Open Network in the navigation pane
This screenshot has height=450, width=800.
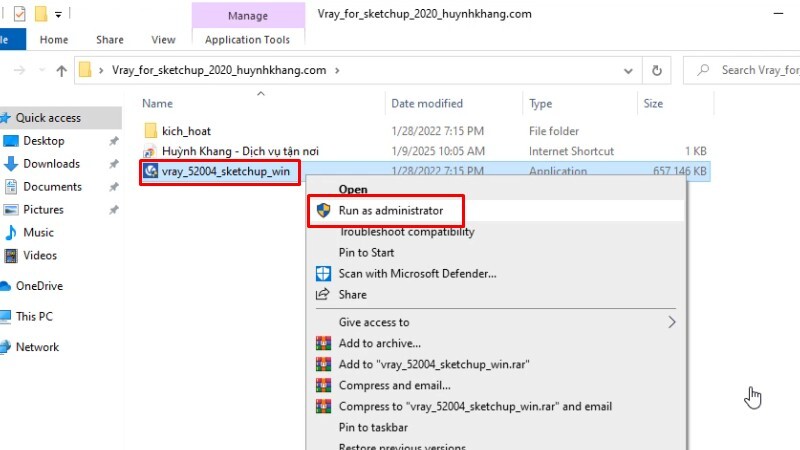click(x=37, y=347)
